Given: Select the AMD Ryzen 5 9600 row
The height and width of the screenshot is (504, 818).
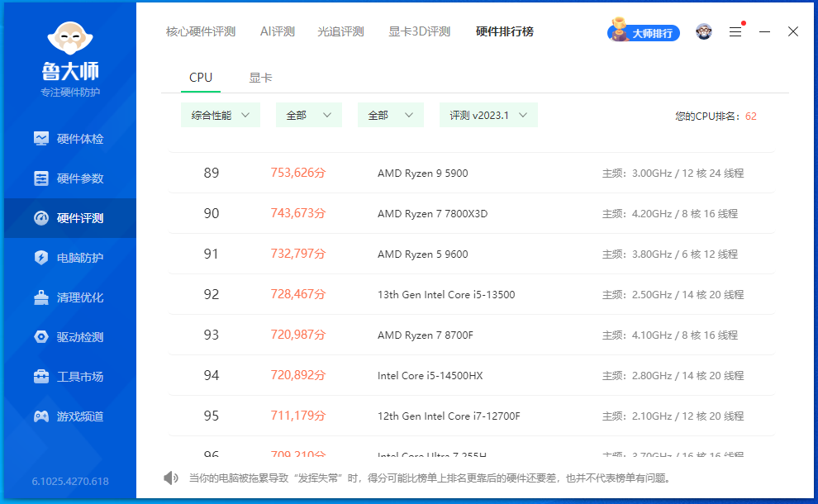Looking at the screenshot, I should (472, 254).
